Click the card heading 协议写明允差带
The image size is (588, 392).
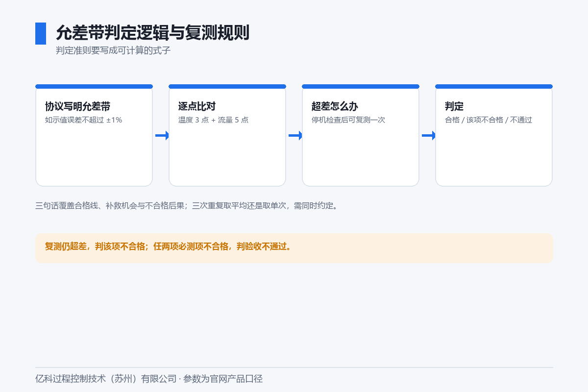[77, 106]
